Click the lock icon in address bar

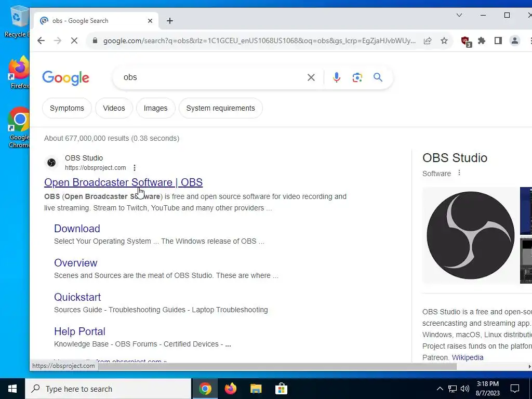[96, 41]
